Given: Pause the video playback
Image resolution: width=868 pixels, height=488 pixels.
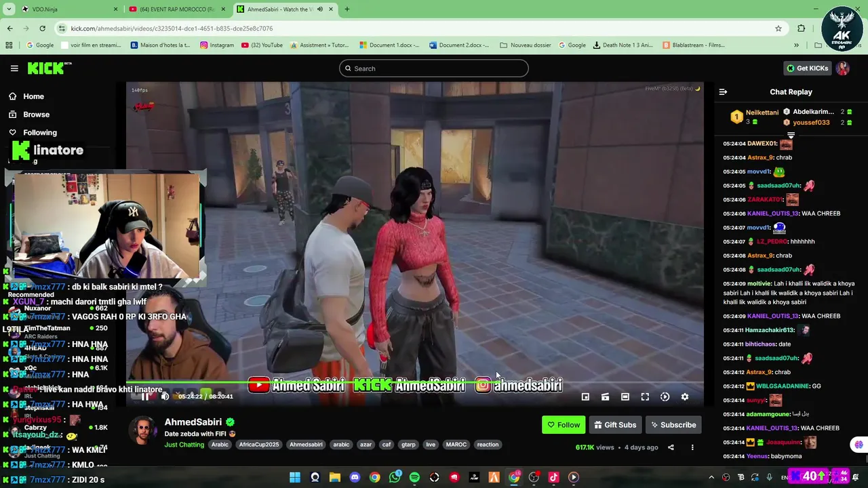Looking at the screenshot, I should pyautogui.click(x=145, y=396).
